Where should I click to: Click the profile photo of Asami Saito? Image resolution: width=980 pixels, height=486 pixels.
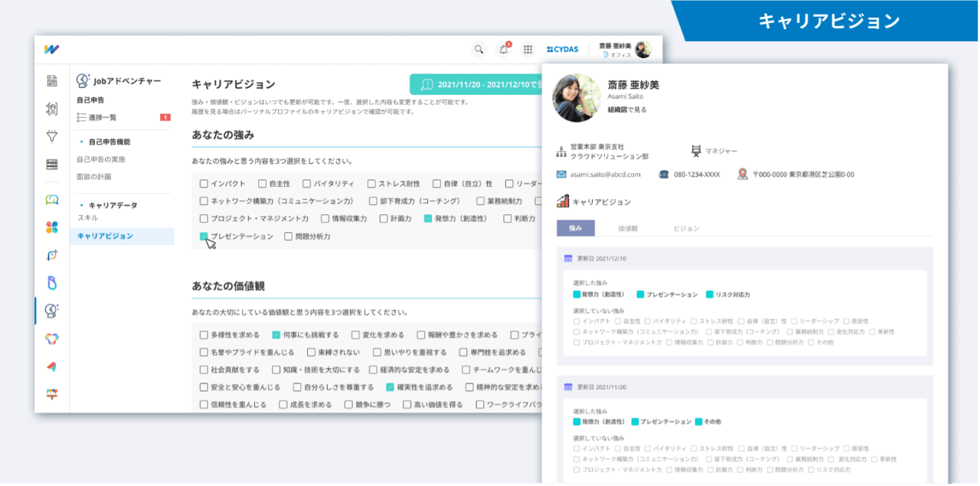(577, 98)
